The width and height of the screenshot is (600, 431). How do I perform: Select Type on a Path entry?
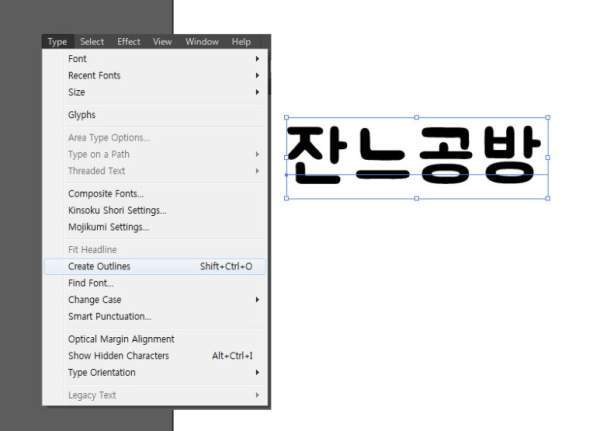(x=155, y=154)
